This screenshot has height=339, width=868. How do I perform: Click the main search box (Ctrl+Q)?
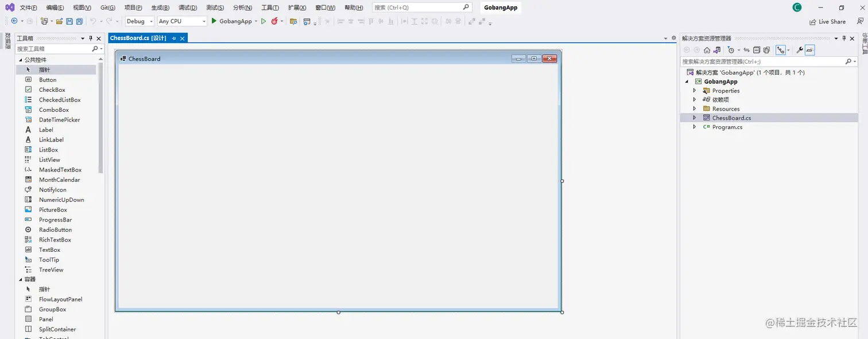point(421,7)
